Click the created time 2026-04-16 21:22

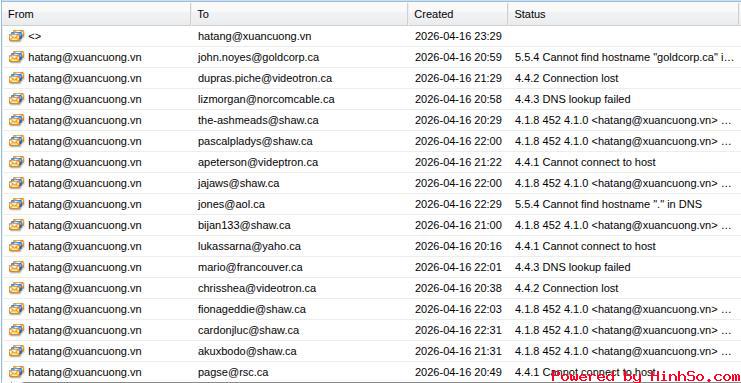tap(458, 162)
